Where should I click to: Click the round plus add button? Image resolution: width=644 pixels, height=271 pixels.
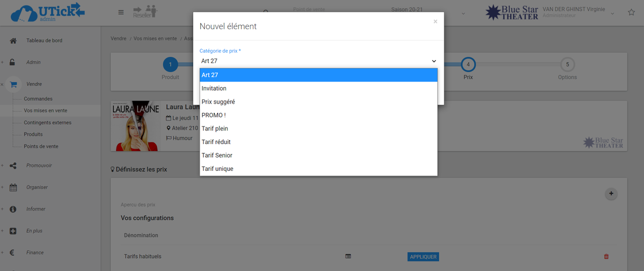(x=611, y=193)
